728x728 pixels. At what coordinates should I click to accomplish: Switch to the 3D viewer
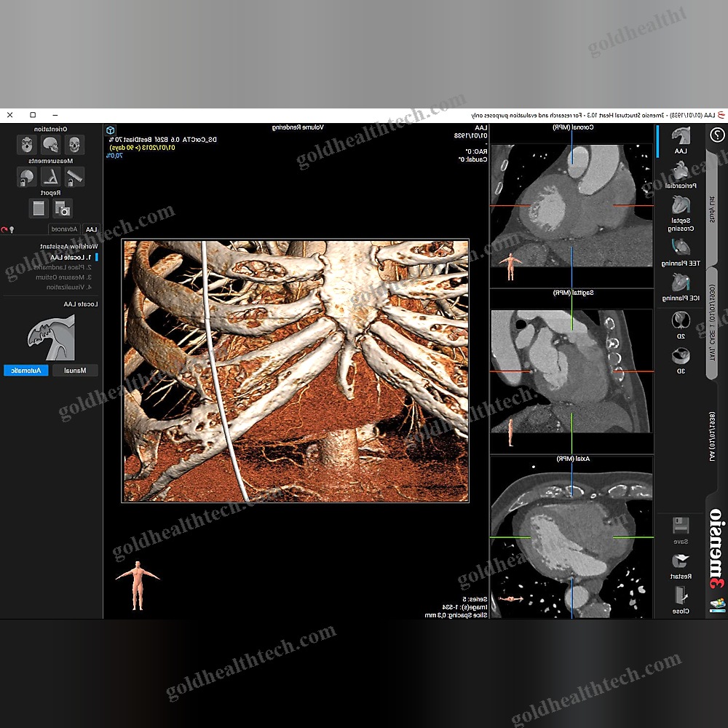pyautogui.click(x=681, y=361)
